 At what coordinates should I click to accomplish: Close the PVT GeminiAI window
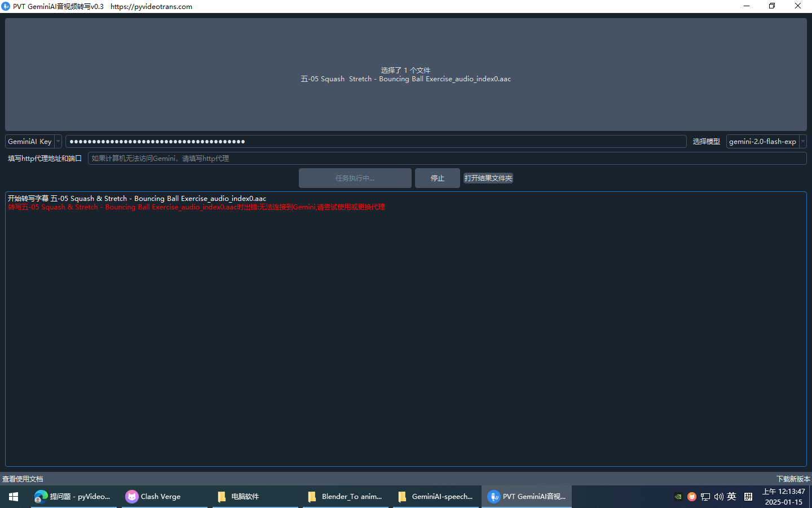798,6
